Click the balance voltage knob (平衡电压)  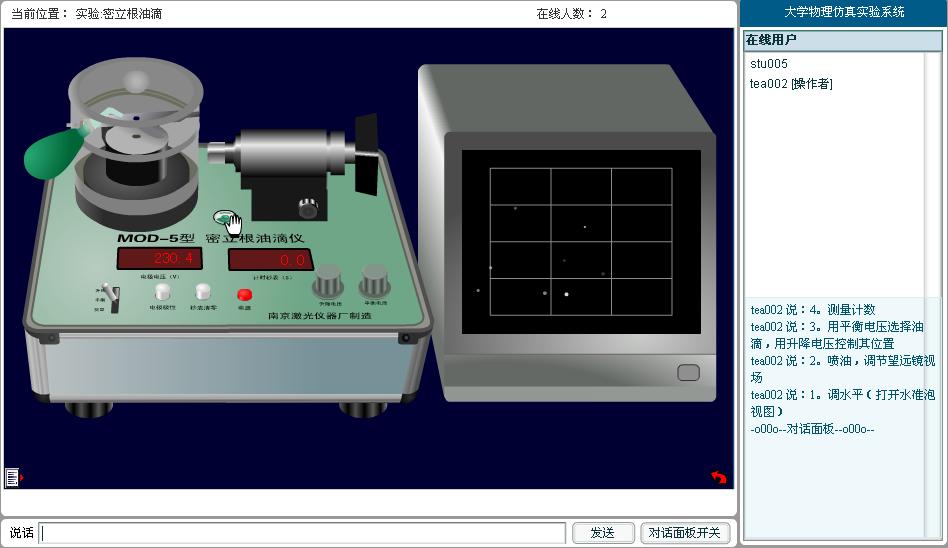pos(374,280)
